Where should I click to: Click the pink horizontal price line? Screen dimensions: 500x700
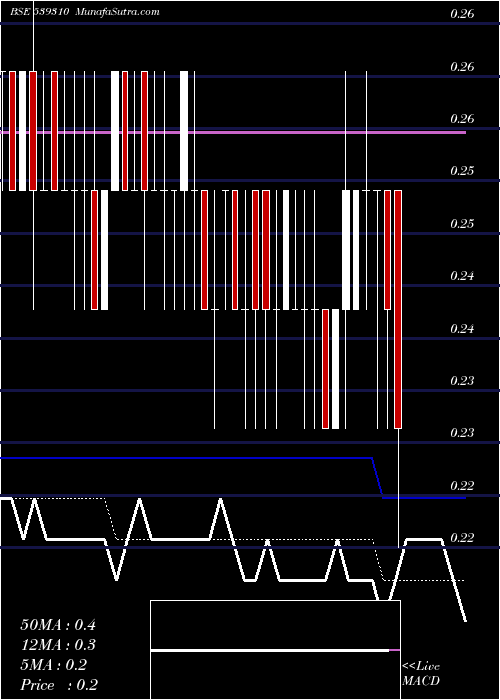click(233, 133)
